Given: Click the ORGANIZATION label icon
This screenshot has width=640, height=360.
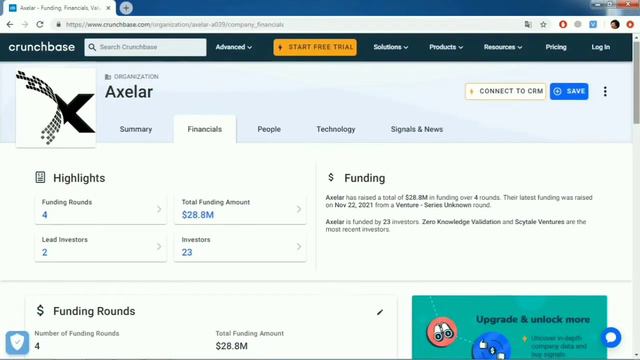Looking at the screenshot, I should [x=108, y=77].
